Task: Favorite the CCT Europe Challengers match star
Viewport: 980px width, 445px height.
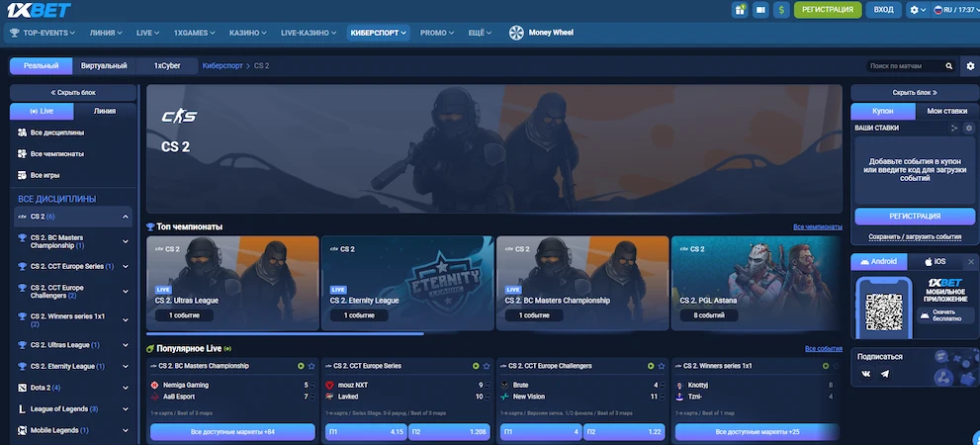Action: [x=662, y=366]
